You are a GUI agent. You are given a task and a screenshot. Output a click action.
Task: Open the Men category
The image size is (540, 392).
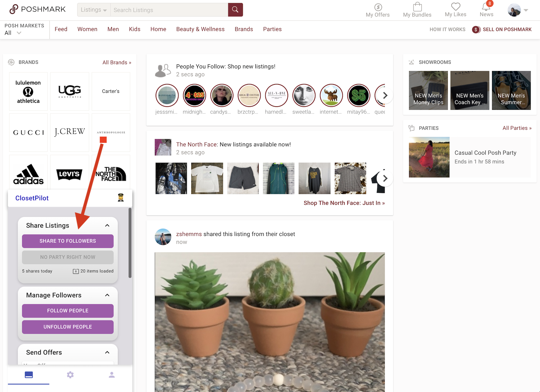(x=113, y=29)
